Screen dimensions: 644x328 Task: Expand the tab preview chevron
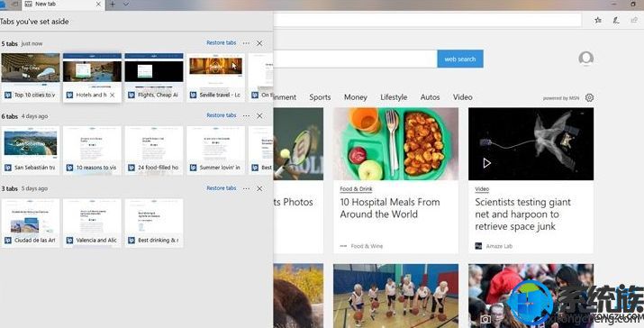coord(126,5)
